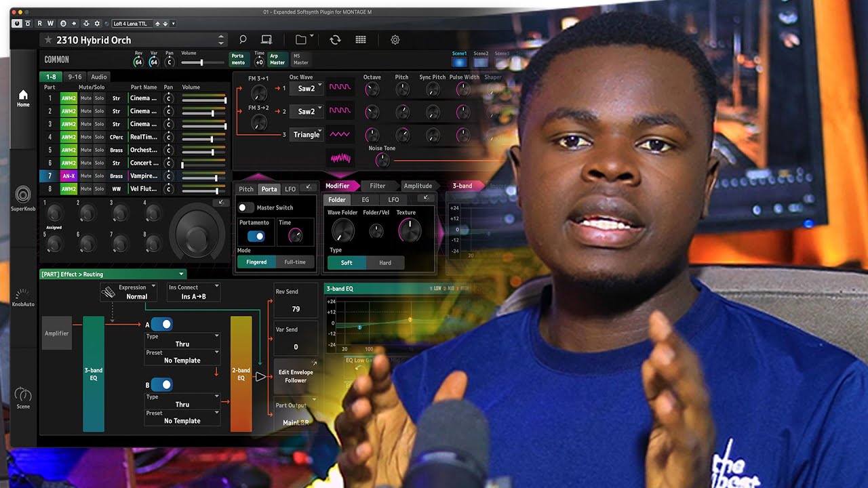Switch to the 9-16 parts tab

[x=75, y=77]
